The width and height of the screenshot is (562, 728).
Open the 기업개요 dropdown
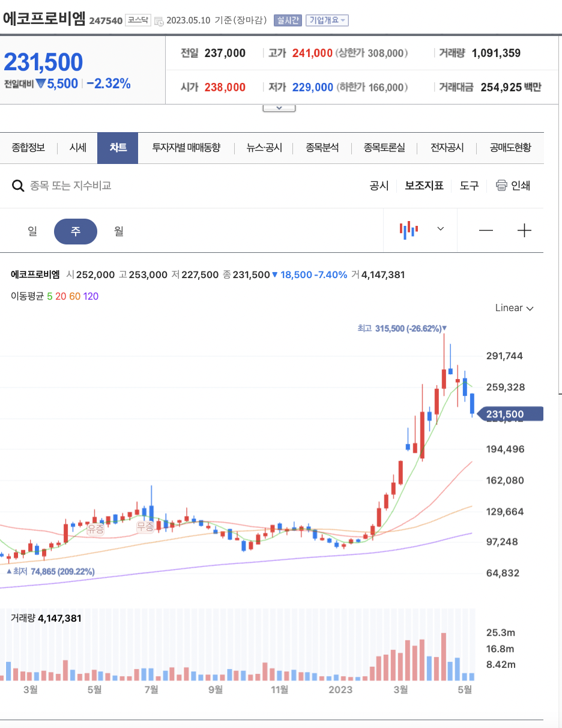327,20
